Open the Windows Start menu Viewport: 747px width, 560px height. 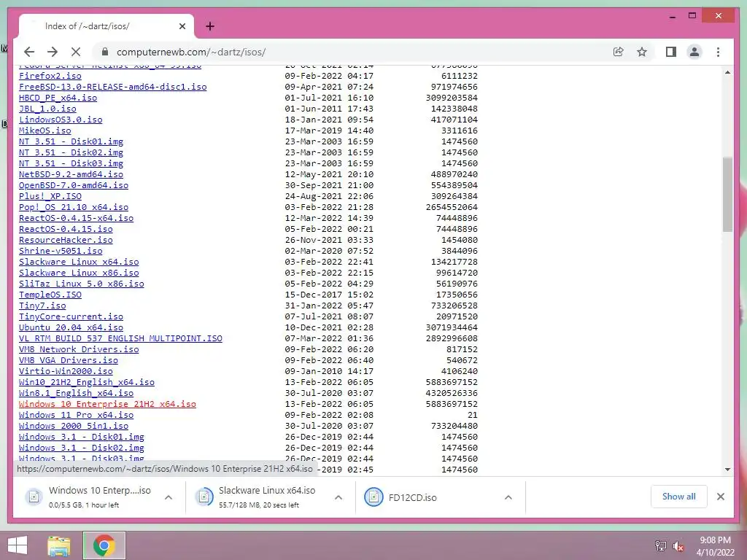(18, 545)
